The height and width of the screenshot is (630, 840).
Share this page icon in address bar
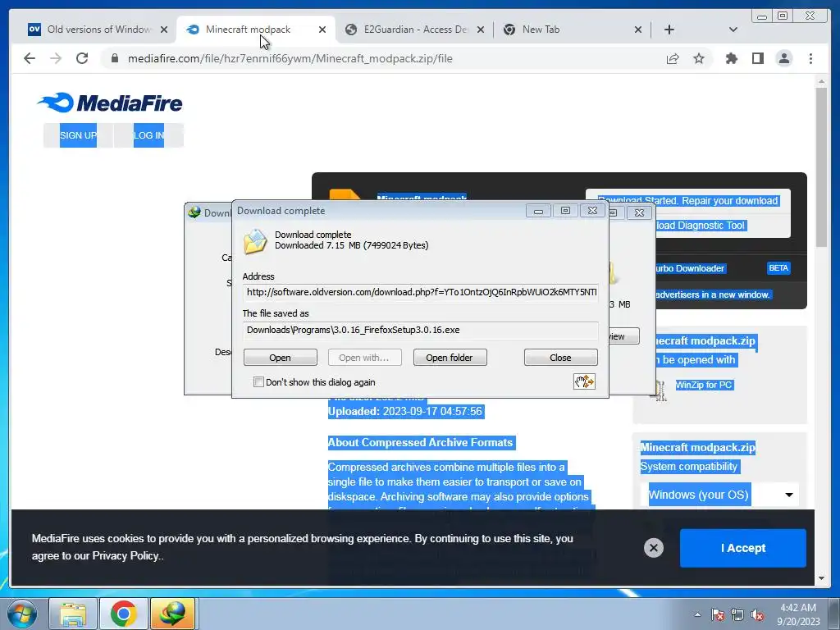[x=673, y=58]
